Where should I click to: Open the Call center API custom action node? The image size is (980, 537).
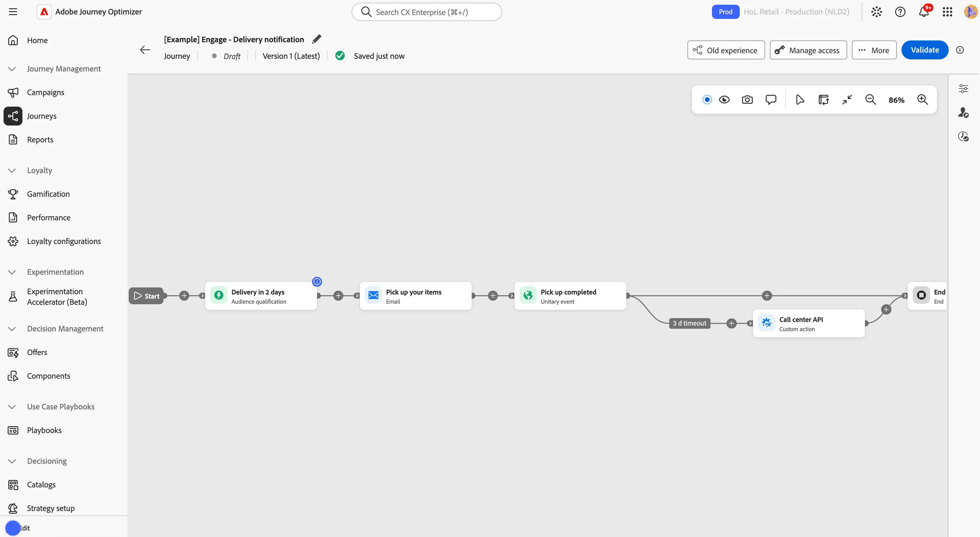808,323
